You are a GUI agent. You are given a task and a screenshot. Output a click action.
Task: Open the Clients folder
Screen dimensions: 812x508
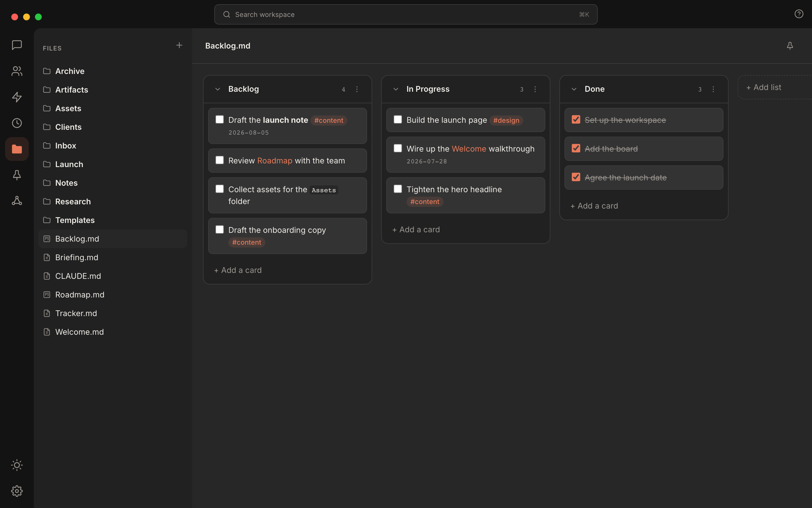coord(113,127)
